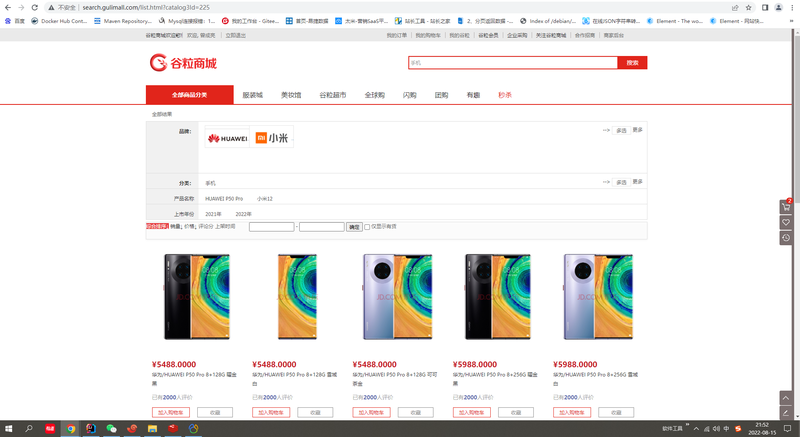
Task: Open the 谷粒商城 logo home link
Action: 183,63
